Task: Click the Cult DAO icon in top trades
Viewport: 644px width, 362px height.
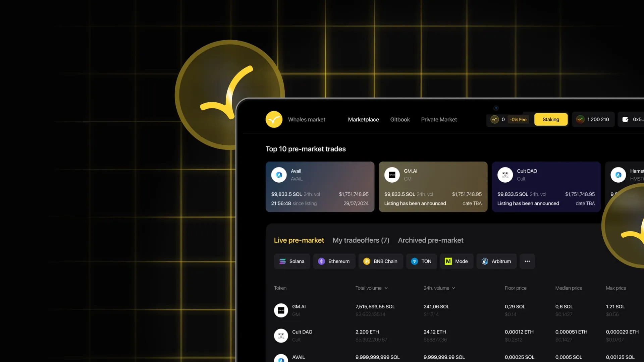Action: point(505,175)
